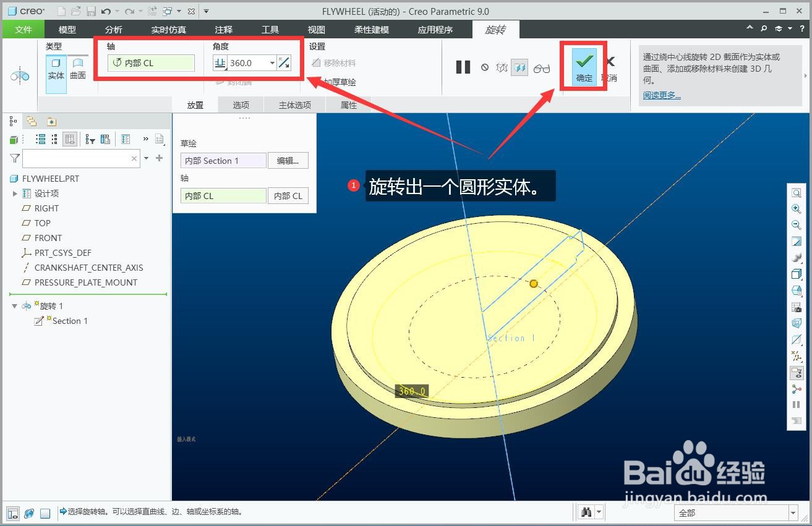Collapse the 旋转 1 feature node

click(14, 306)
